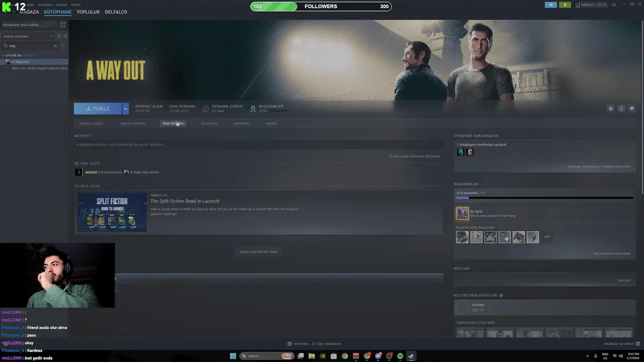Select A Way Out in game list
The height and width of the screenshot is (362, 644).
click(x=34, y=62)
